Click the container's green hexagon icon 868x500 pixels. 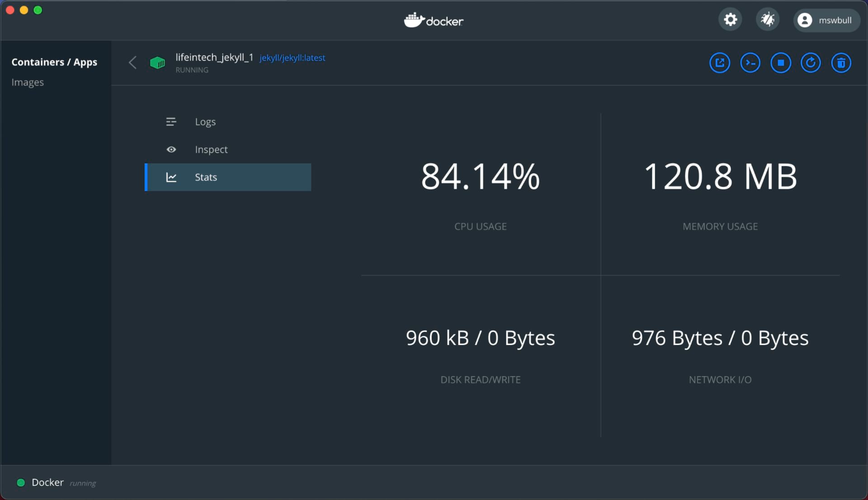click(157, 63)
